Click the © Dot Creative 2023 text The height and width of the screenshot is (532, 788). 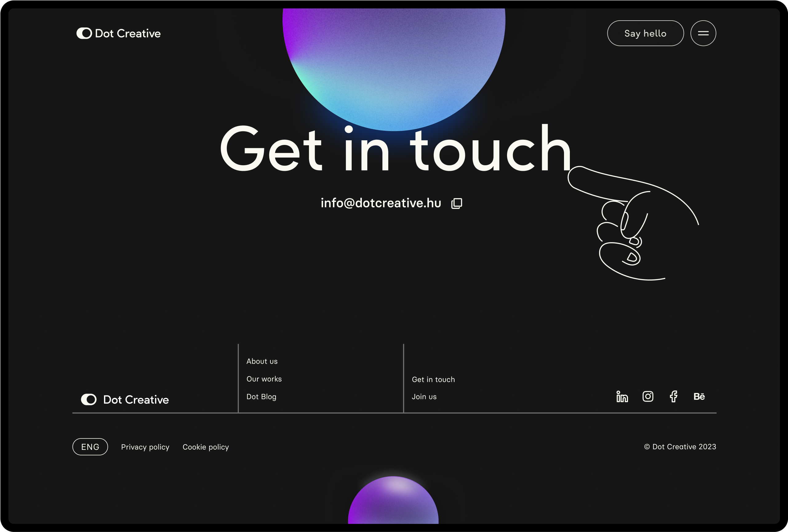(x=680, y=446)
